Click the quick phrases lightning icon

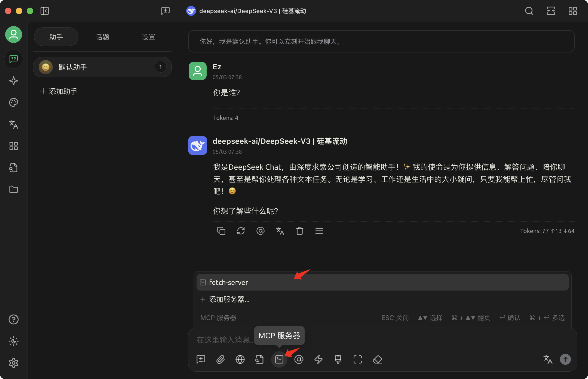(x=318, y=359)
